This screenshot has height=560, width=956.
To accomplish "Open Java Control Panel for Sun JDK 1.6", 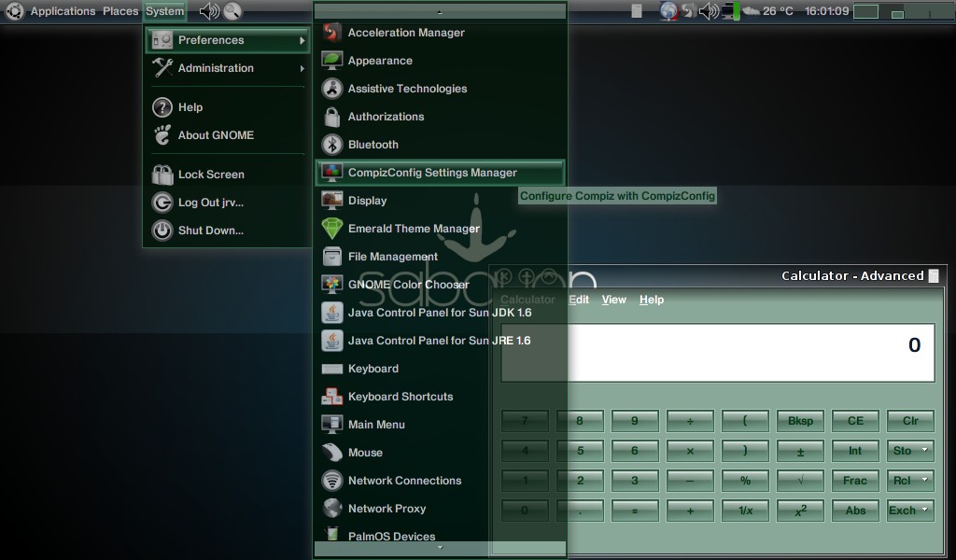I will (x=440, y=313).
